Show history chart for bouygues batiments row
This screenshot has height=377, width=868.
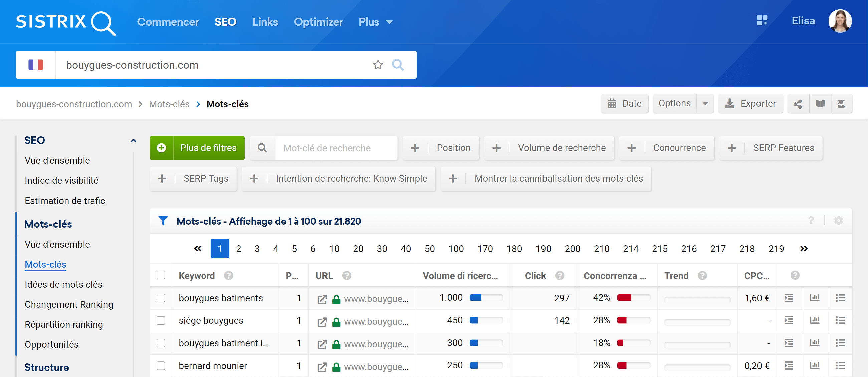click(815, 298)
